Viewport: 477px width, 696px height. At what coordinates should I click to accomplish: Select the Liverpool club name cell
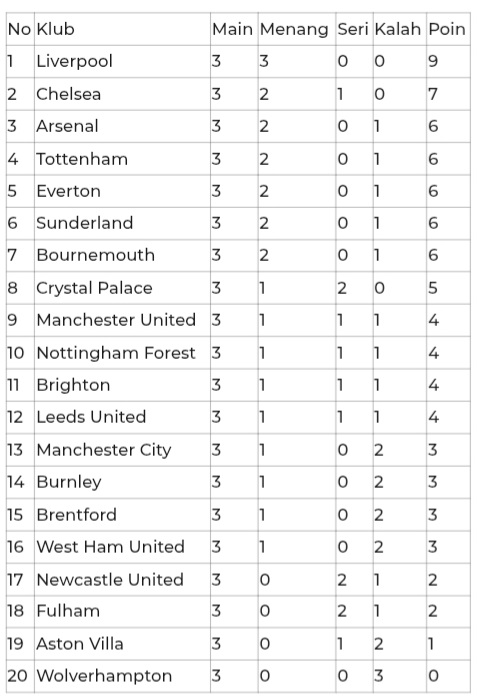pos(75,61)
